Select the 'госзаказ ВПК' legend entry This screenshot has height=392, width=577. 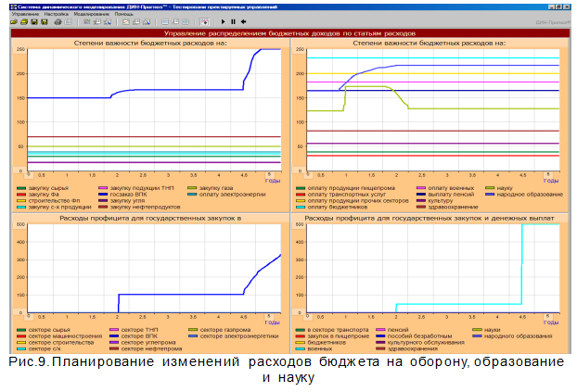[127, 194]
